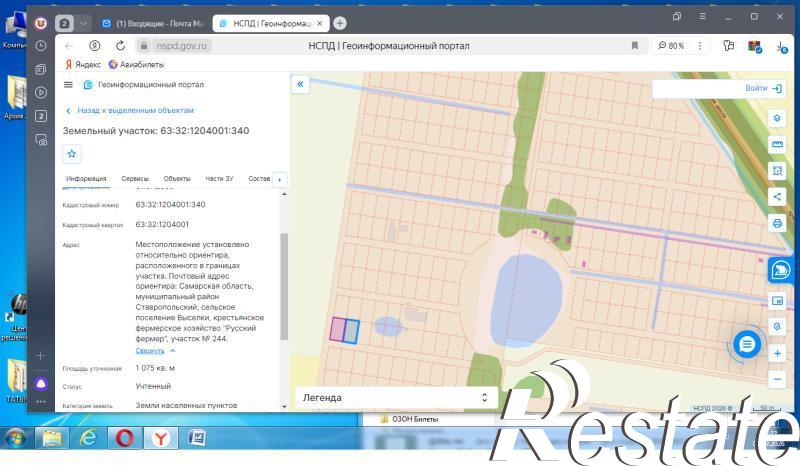This screenshot has width=800, height=466.
Task: Bookmark this page with the bookmark icon
Action: click(635, 45)
